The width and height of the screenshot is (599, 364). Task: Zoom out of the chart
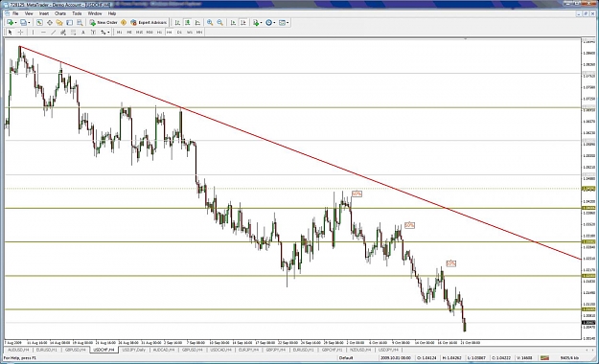click(220, 23)
